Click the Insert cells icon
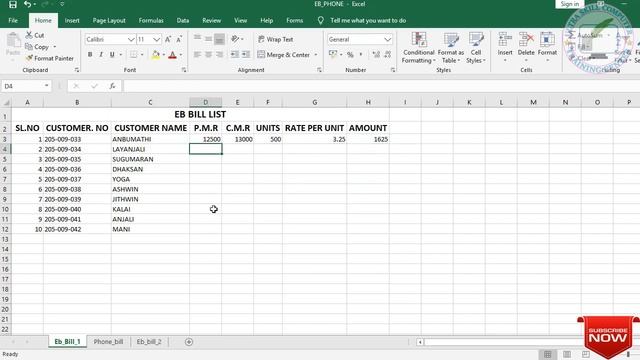This screenshot has height=360, width=640. (x=505, y=40)
